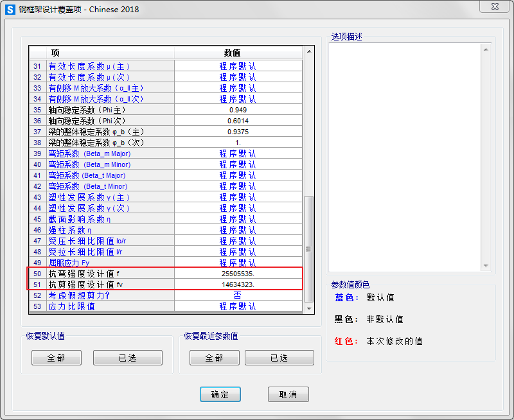Select the 应力比限值 value cell

(238, 306)
